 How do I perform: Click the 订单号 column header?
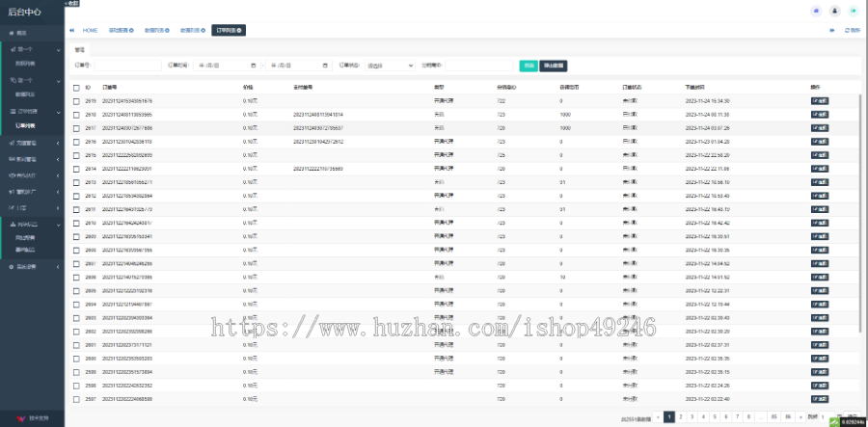tap(110, 88)
